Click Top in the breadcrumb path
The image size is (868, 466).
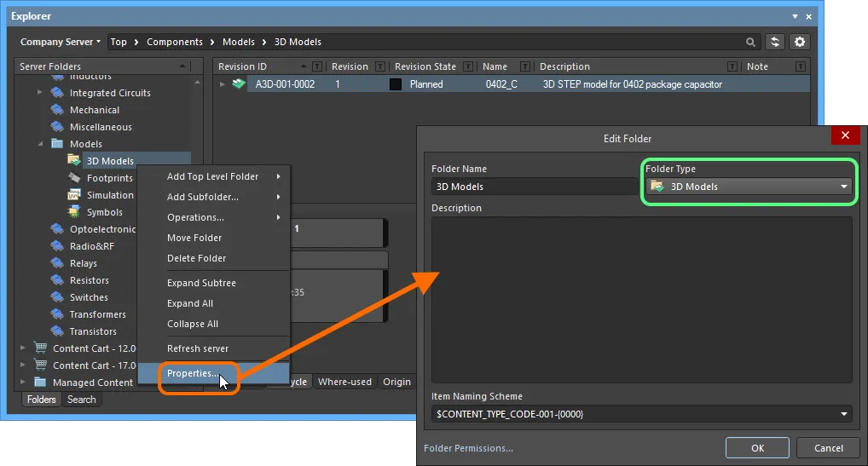pyautogui.click(x=119, y=42)
